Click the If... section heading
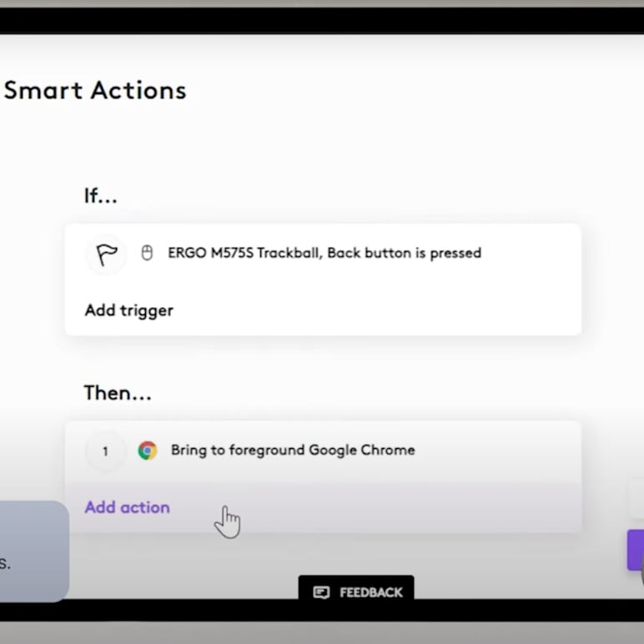The height and width of the screenshot is (644, 644). pyautogui.click(x=101, y=195)
